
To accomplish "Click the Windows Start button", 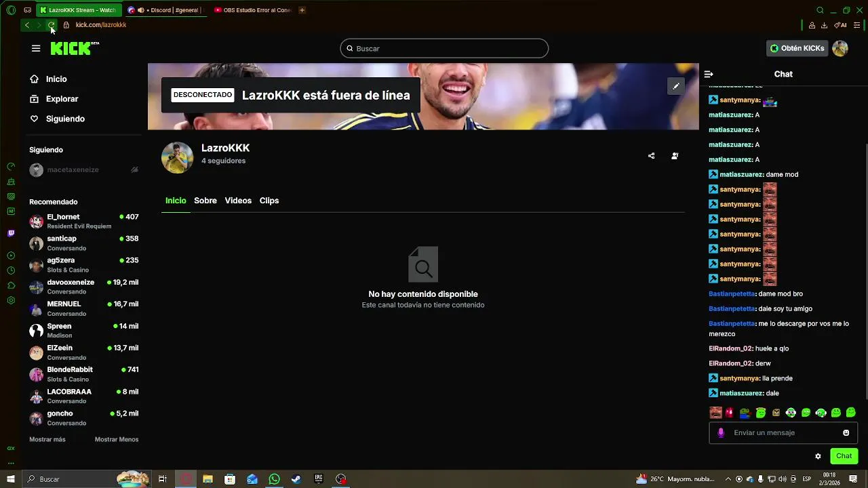I will 11,479.
